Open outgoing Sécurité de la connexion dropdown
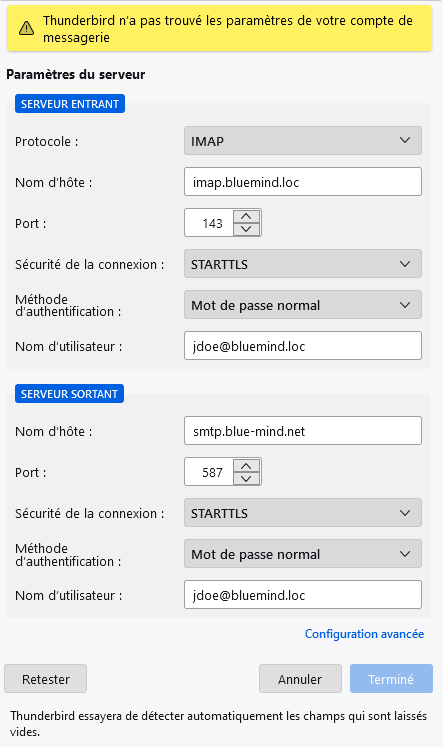The image size is (443, 747). click(x=303, y=513)
